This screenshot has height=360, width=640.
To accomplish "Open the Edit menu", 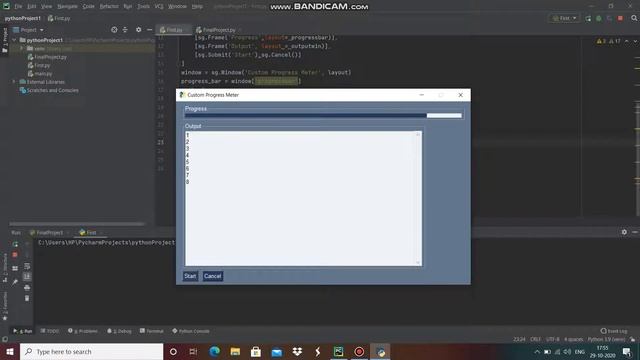I will (x=32, y=7).
